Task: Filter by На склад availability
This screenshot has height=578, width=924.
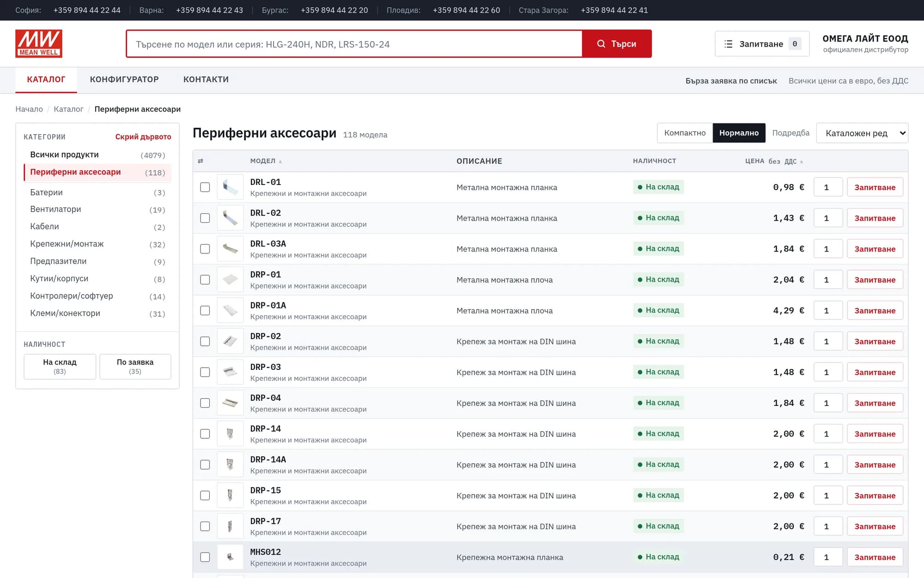Action: coord(60,366)
